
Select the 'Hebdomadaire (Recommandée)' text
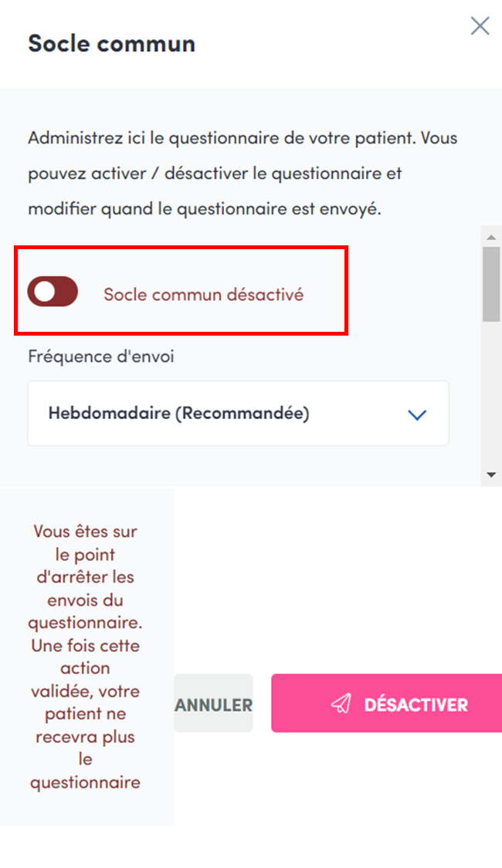click(x=178, y=414)
